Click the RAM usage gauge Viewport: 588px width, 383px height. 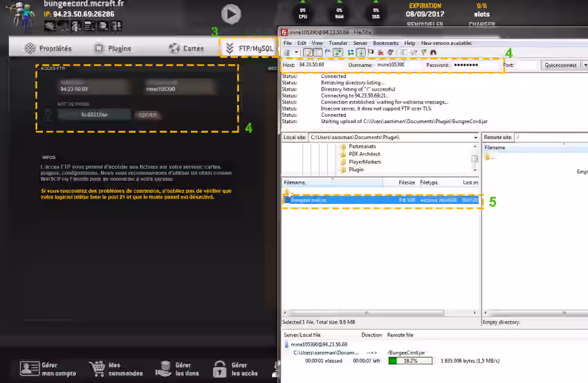pyautogui.click(x=339, y=13)
